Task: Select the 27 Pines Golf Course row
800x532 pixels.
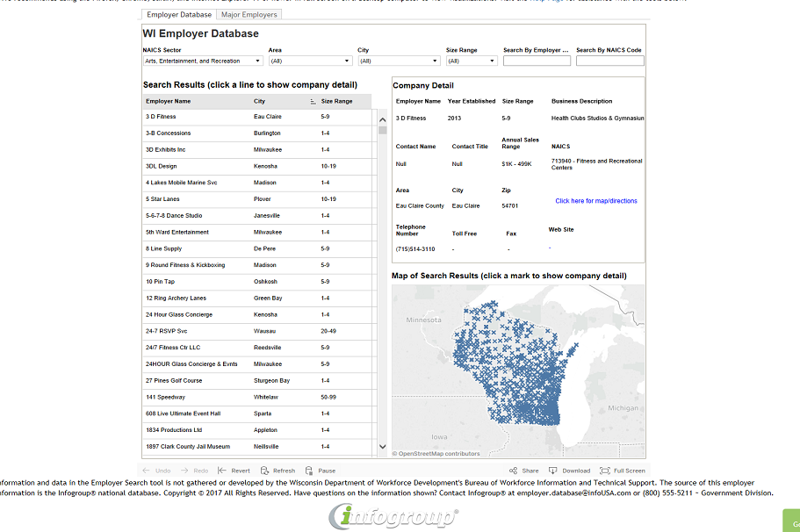Action: [x=257, y=380]
